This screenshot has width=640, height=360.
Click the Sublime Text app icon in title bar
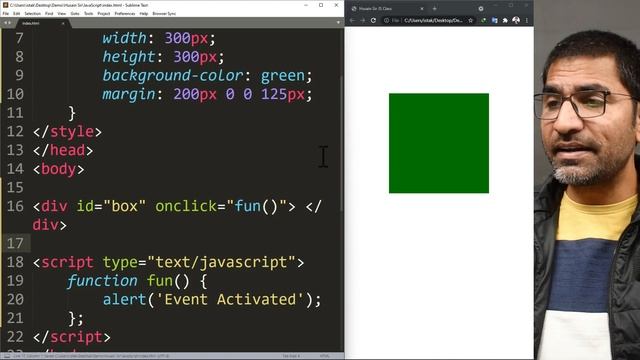point(5,5)
